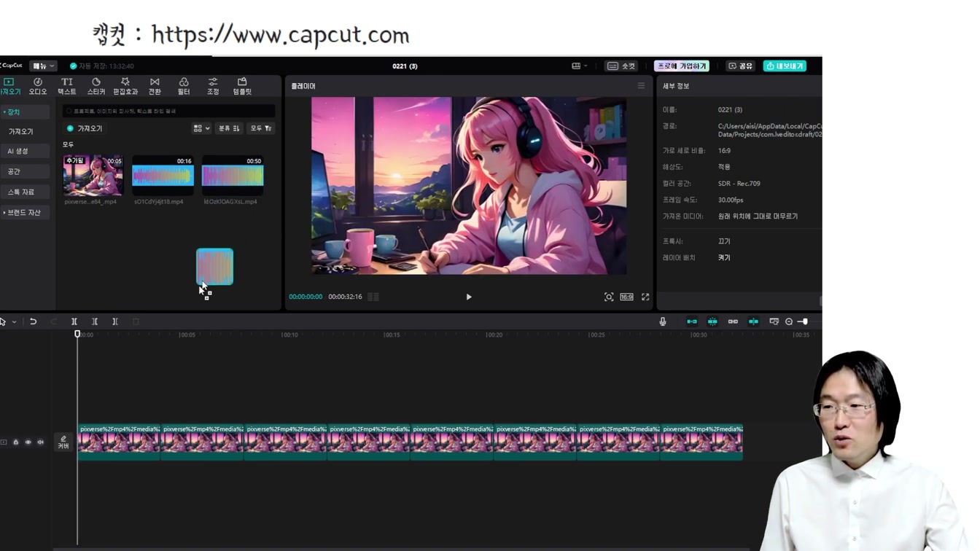Screen dimensions: 980x551
Task: Click the 숏컷 shortcuts button
Action: click(x=621, y=66)
